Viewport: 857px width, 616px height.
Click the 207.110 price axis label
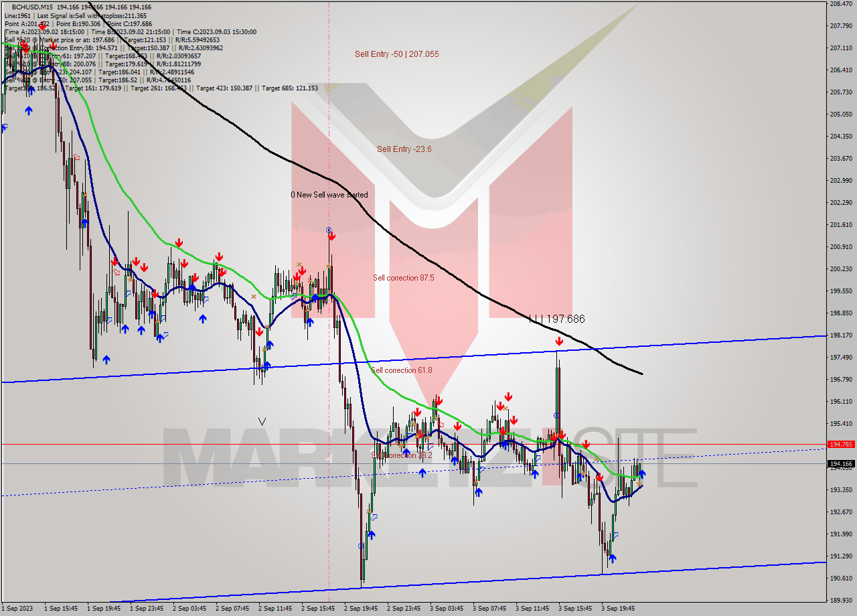pos(840,48)
